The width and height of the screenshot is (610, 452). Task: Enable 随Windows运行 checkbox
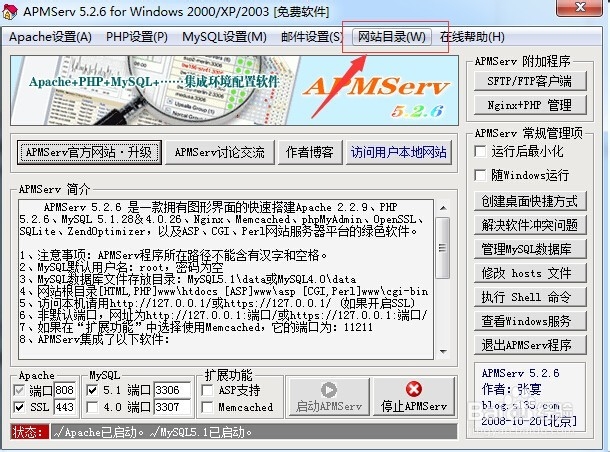click(480, 175)
